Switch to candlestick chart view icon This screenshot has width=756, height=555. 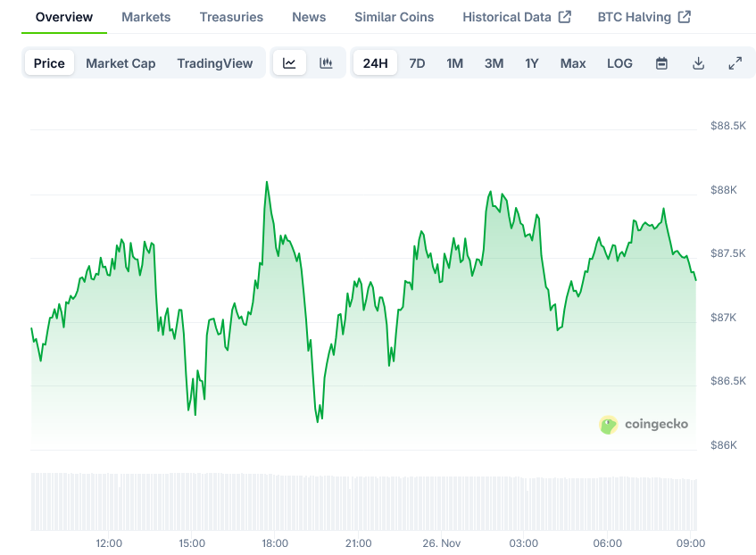point(326,63)
